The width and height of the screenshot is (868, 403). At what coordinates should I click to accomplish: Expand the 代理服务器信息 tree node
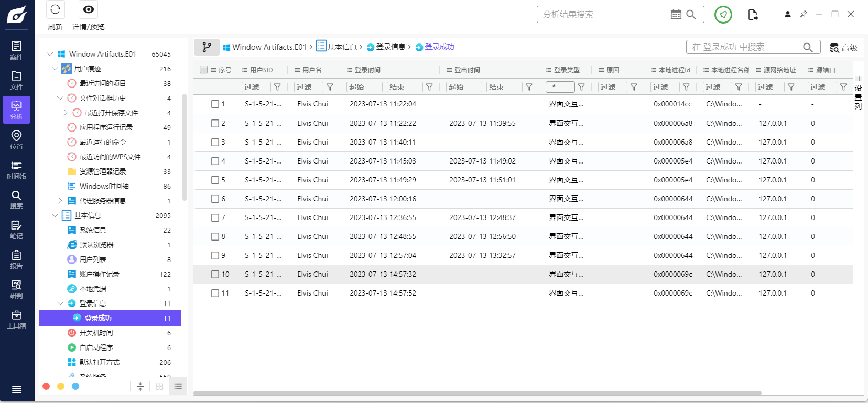(x=60, y=201)
